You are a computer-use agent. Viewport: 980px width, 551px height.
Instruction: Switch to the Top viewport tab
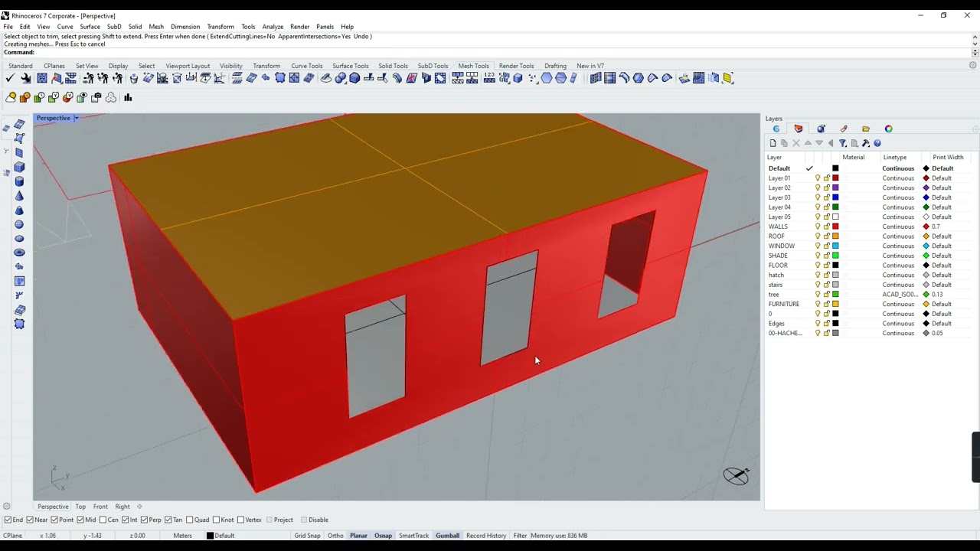click(x=80, y=507)
